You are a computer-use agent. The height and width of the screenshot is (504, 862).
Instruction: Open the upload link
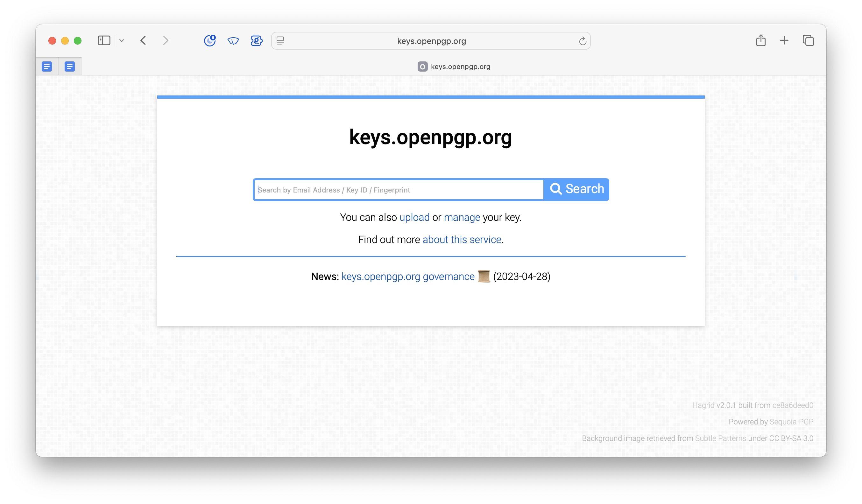click(x=414, y=217)
